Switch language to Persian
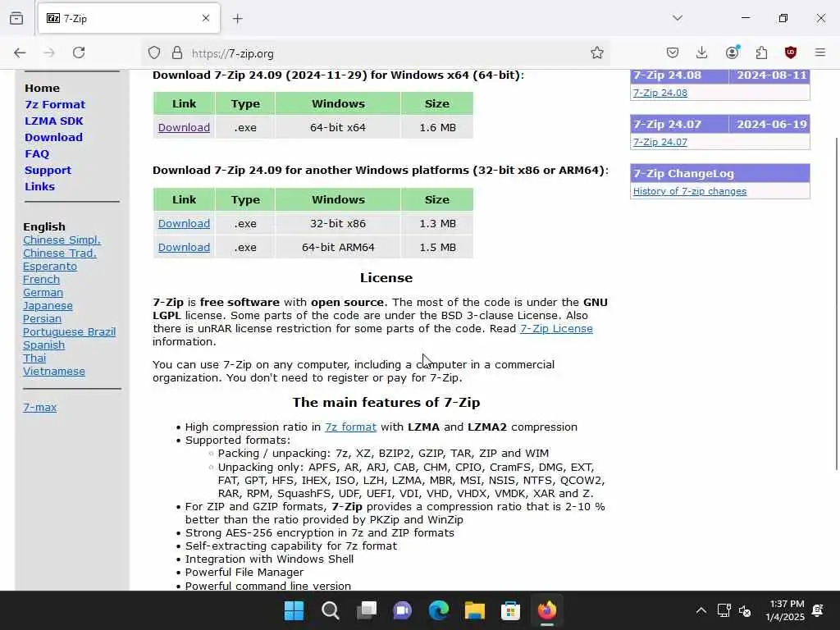Viewport: 840px width, 630px height. (x=42, y=319)
